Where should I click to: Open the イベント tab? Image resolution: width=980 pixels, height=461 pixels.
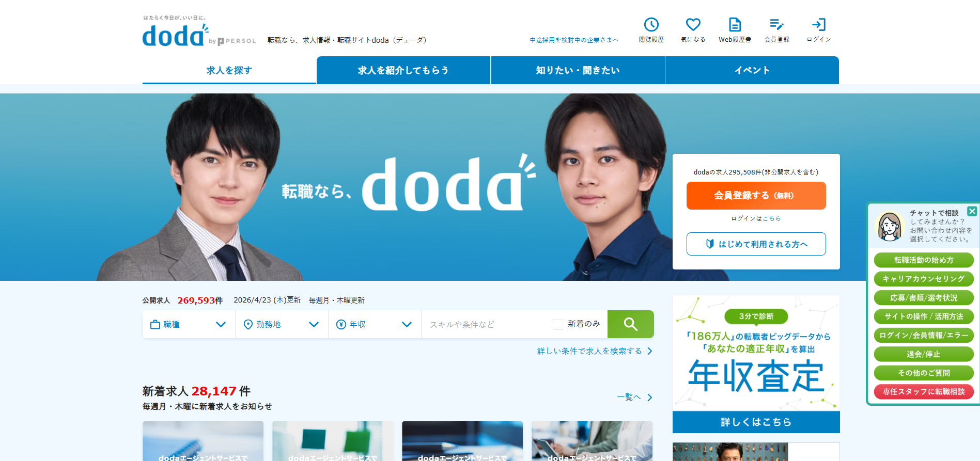click(x=752, y=70)
